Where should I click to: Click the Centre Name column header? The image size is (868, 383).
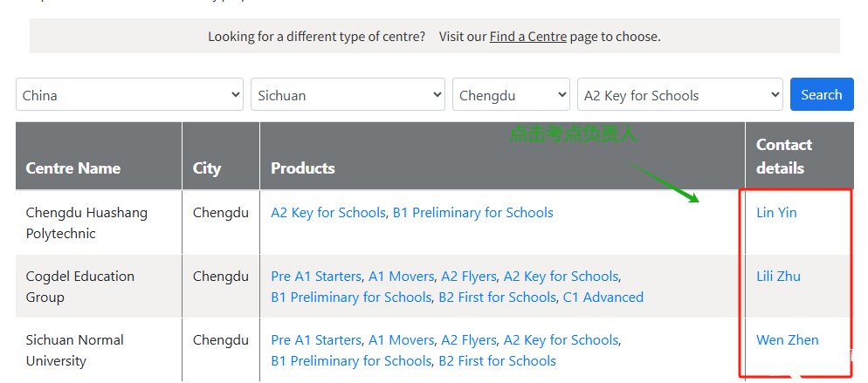(73, 168)
